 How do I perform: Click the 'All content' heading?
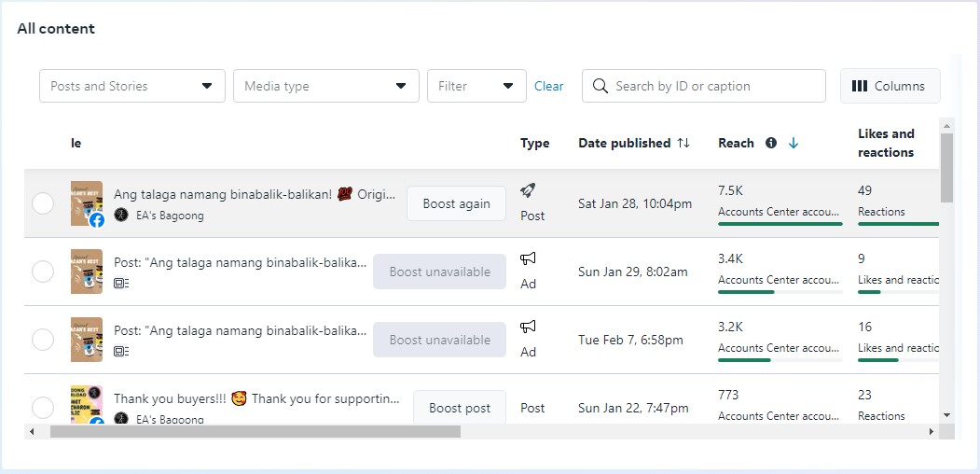[56, 29]
